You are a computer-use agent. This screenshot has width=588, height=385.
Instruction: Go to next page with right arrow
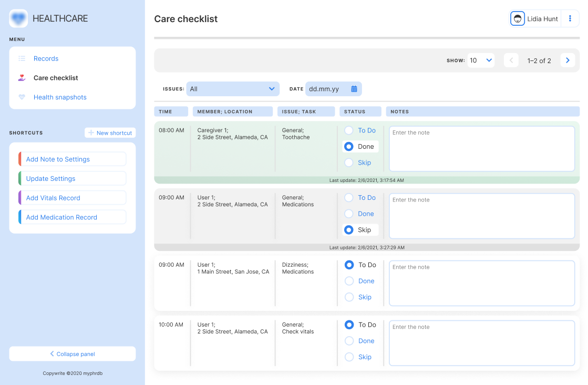pyautogui.click(x=567, y=60)
